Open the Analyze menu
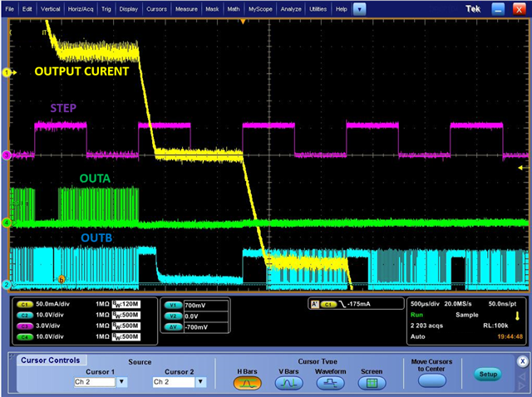This screenshot has height=397, width=532. [291, 9]
